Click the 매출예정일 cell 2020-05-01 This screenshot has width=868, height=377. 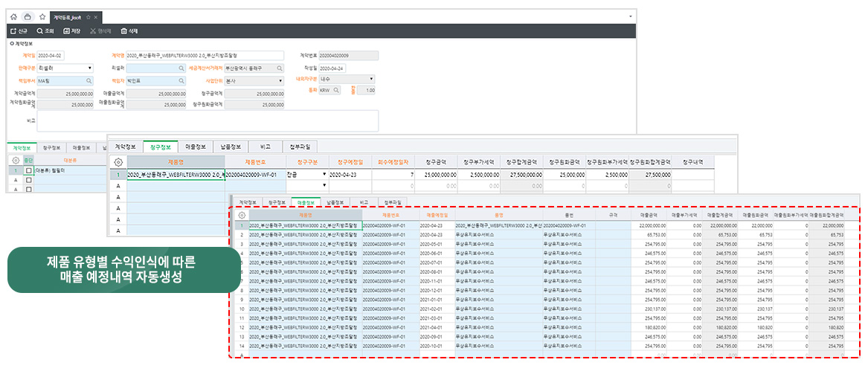[437, 244]
